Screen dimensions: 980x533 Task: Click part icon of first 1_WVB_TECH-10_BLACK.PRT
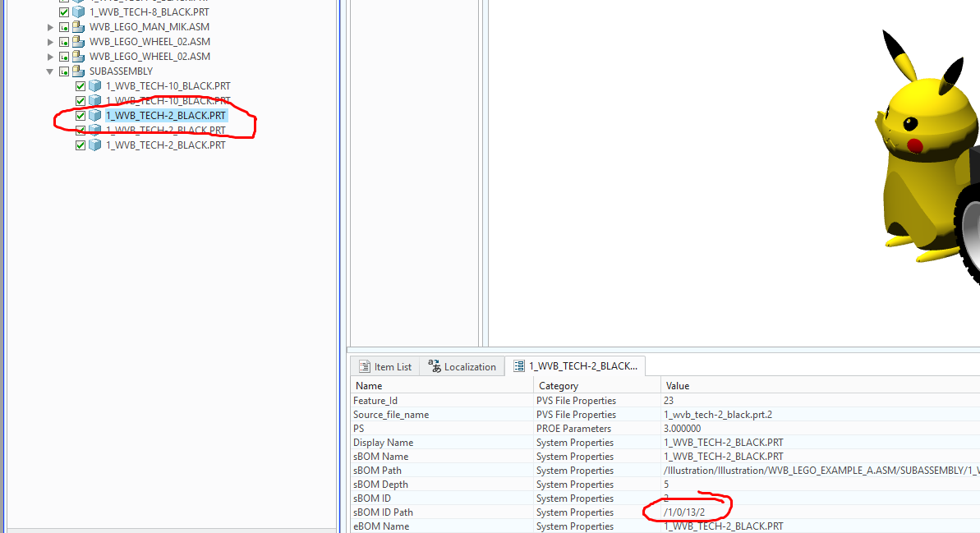point(95,86)
